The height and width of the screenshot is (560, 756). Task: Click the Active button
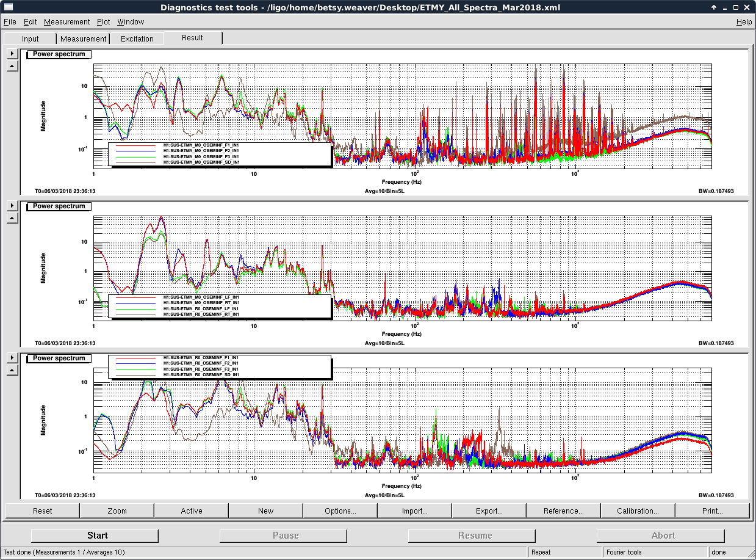(x=192, y=511)
